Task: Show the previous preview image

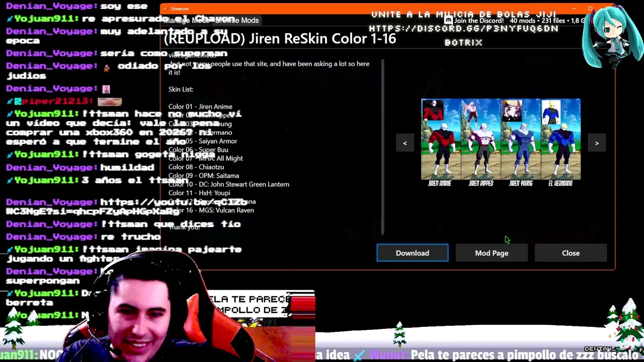Action: pos(405,143)
